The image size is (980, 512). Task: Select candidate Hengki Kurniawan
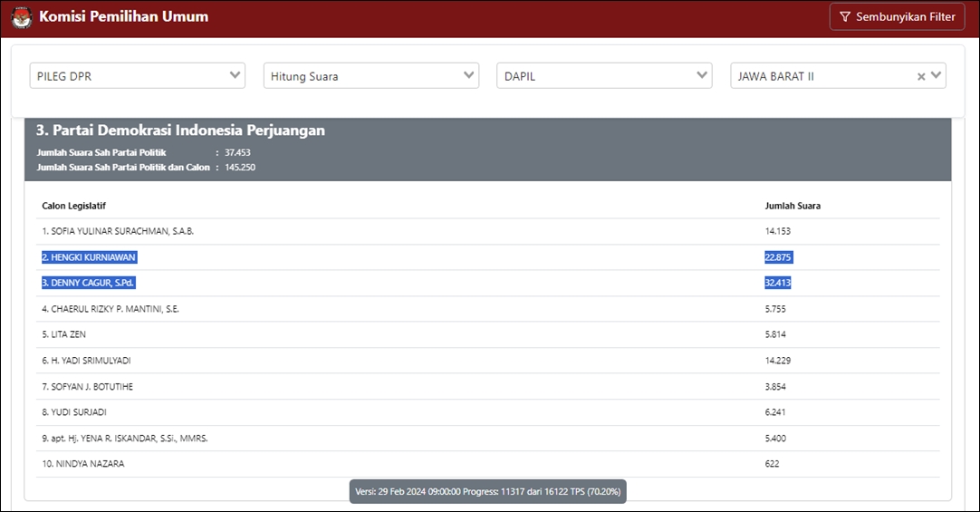click(x=89, y=257)
